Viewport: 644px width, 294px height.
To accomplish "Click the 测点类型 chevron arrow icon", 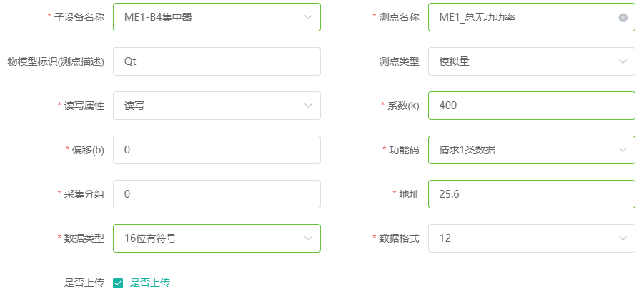I will [623, 61].
